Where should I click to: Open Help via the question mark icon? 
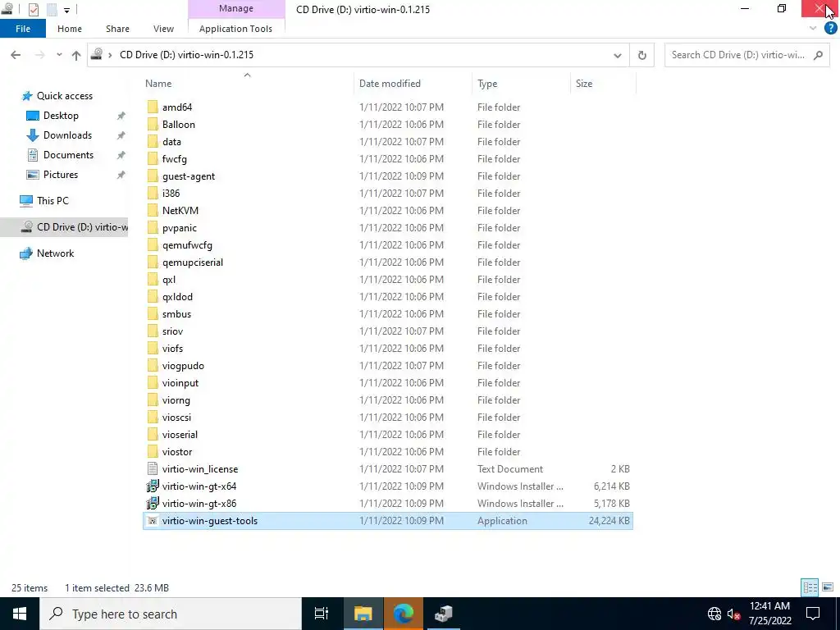pyautogui.click(x=830, y=29)
